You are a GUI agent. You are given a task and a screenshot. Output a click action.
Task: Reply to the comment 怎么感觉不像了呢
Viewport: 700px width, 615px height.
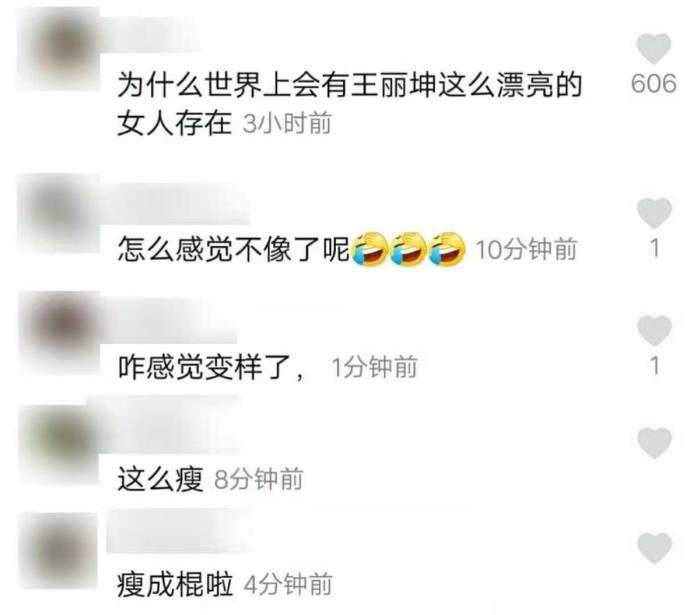233,249
